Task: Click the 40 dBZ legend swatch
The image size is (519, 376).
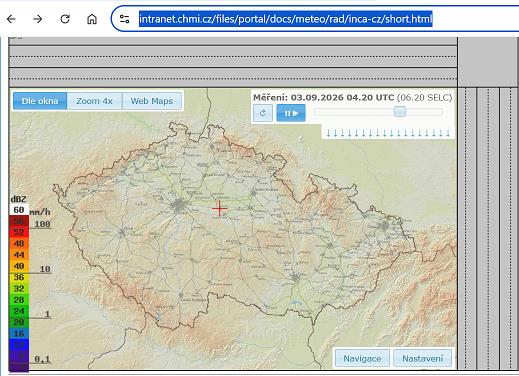Action: point(19,266)
